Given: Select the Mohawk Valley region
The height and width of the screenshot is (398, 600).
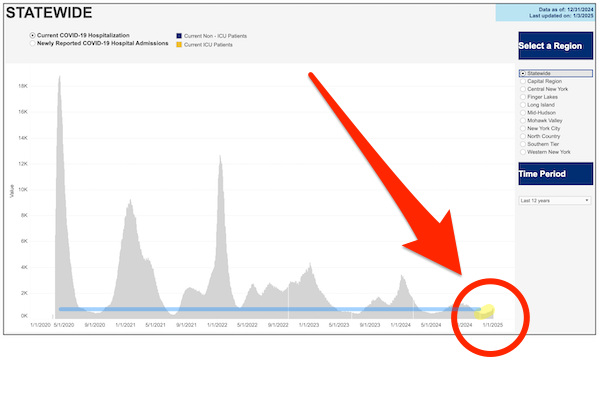Looking at the screenshot, I should pos(523,121).
